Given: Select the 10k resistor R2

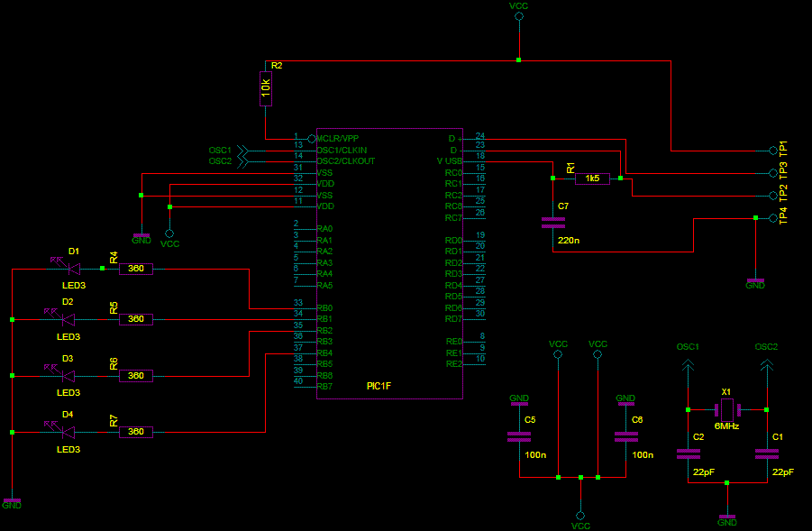Looking at the screenshot, I should 265,88.
